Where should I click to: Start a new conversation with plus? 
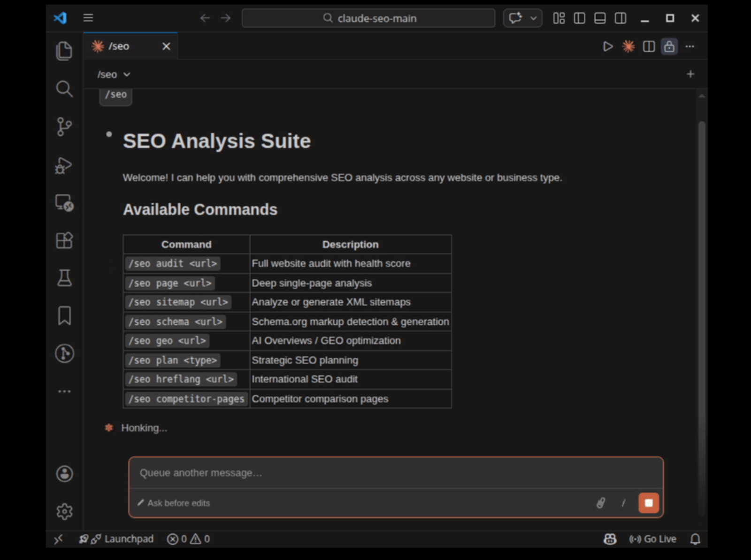tap(690, 74)
